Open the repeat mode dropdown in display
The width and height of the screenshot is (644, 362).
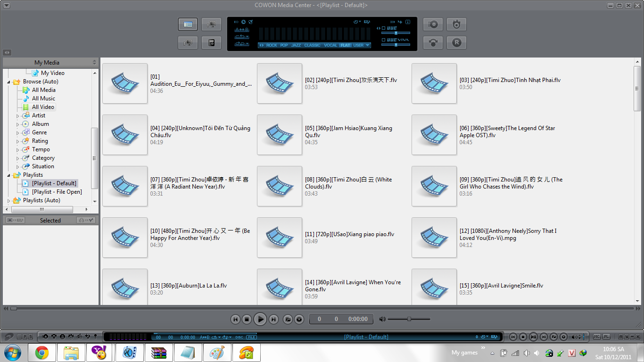[x=241, y=36]
